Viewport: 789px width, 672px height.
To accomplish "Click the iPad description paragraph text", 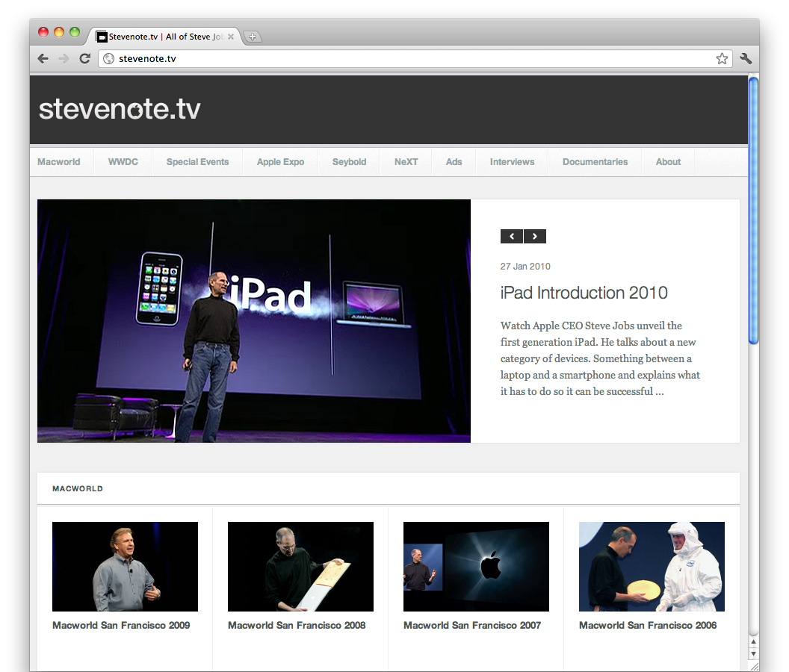I will [x=600, y=358].
